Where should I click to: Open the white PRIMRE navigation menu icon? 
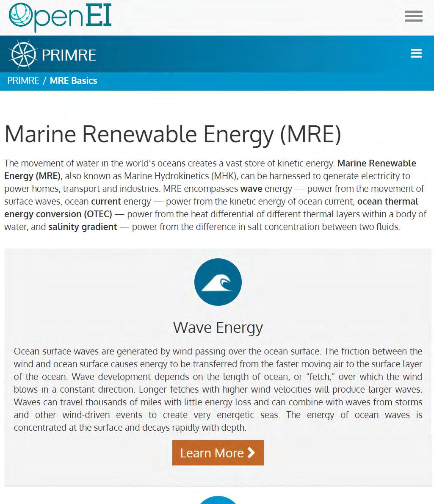click(x=416, y=53)
